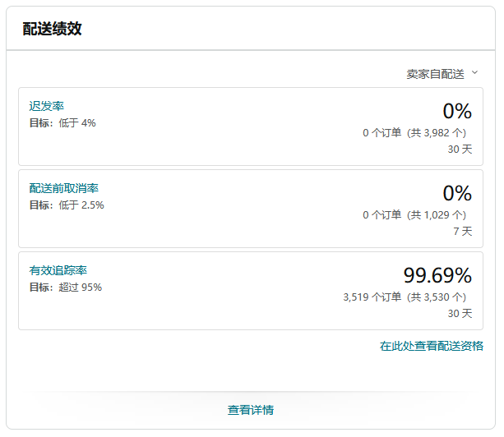Click the 30 天 label under 有效追踪率
Image resolution: width=504 pixels, height=437 pixels.
[x=460, y=314]
